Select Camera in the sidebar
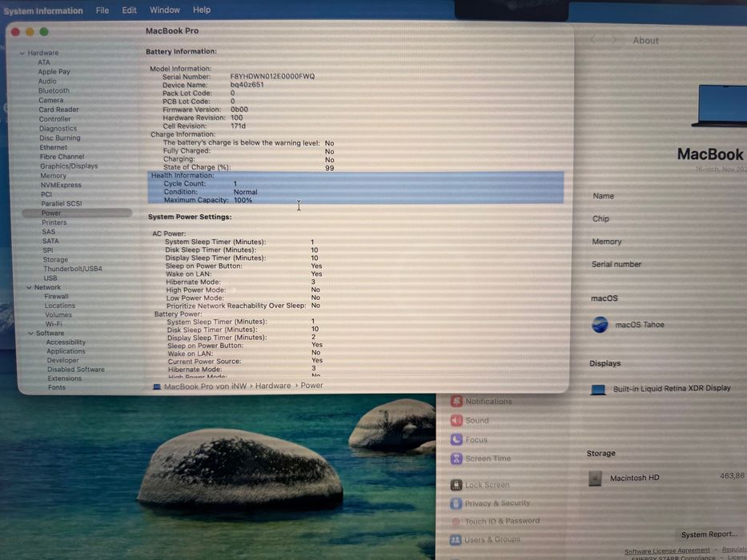Screen dimensions: 747x560 pyautogui.click(x=51, y=100)
